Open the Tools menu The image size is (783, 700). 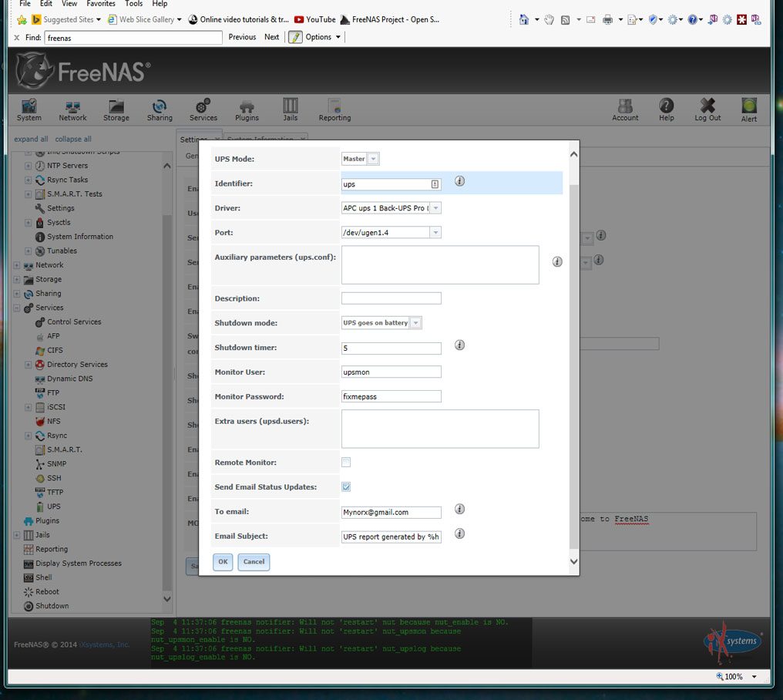coord(134,4)
